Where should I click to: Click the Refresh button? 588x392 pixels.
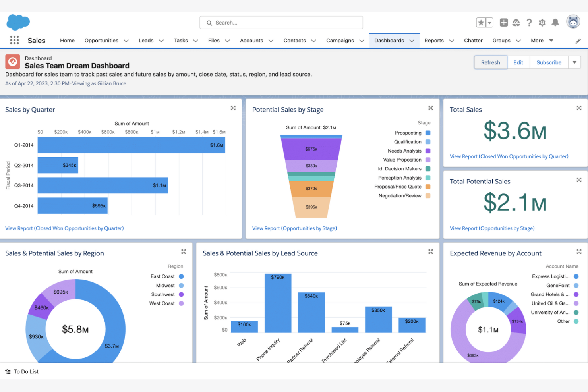point(490,62)
